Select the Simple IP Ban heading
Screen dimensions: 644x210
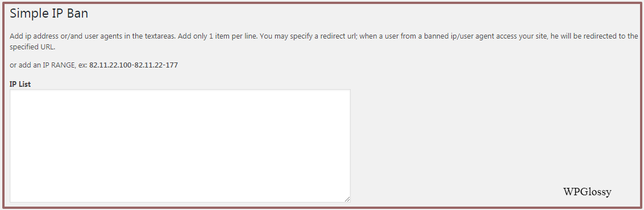coord(49,14)
